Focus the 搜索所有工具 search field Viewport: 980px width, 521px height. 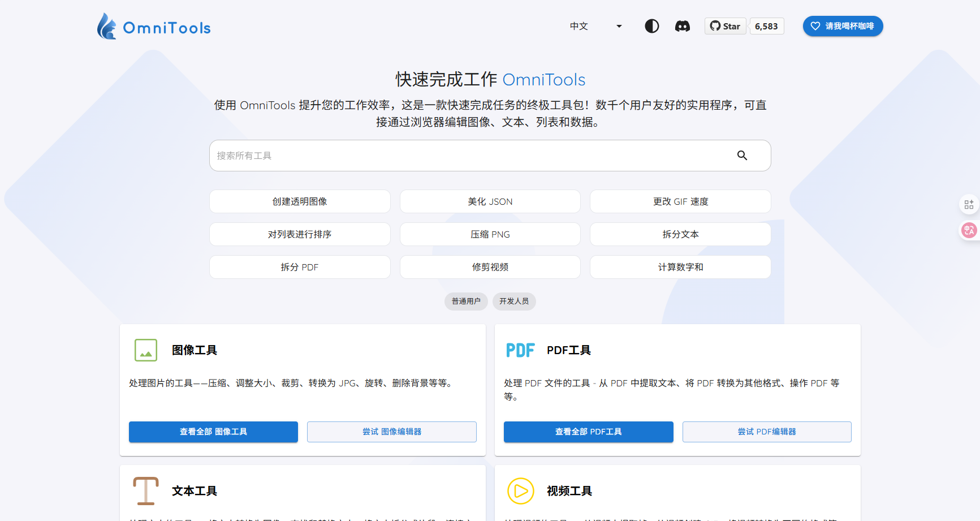pyautogui.click(x=469, y=156)
